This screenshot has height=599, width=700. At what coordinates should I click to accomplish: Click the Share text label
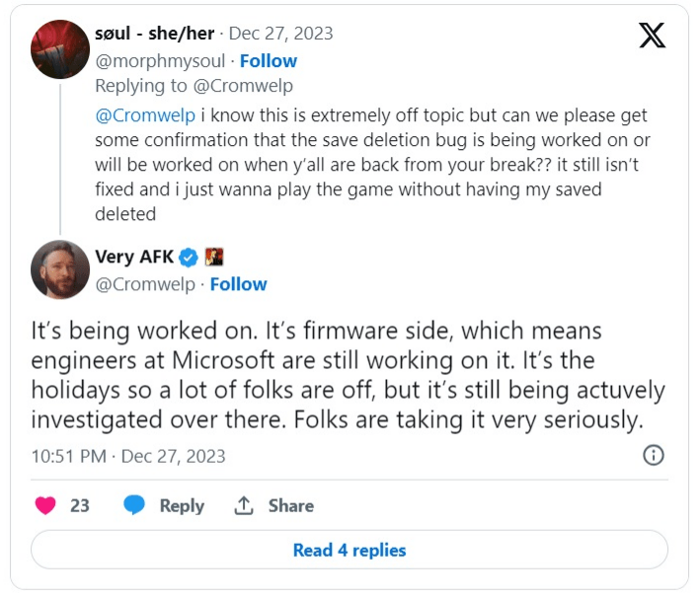coord(291,505)
